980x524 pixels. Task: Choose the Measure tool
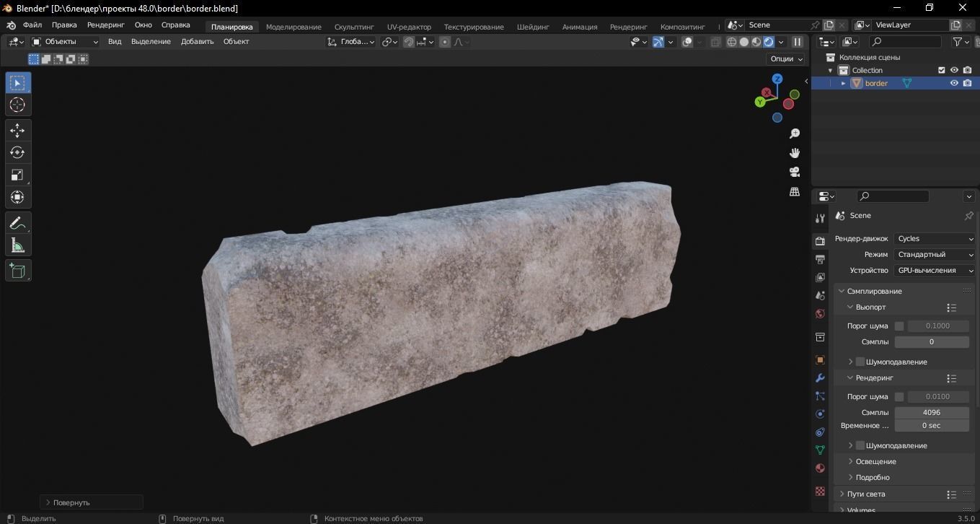(x=17, y=246)
